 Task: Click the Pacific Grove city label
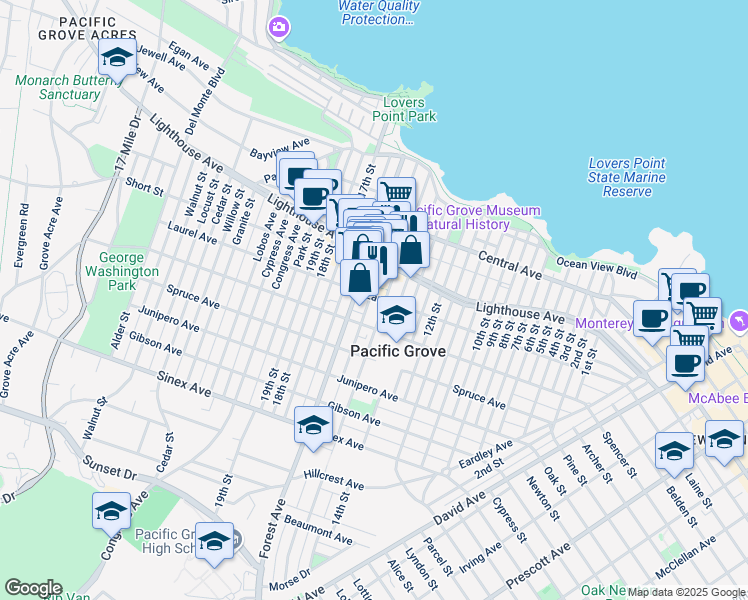pyautogui.click(x=398, y=352)
